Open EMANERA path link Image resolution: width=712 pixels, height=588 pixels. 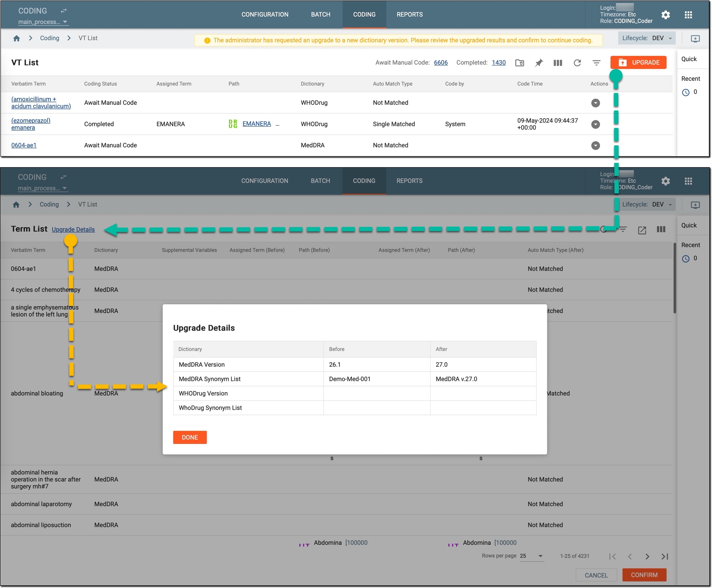(x=257, y=124)
